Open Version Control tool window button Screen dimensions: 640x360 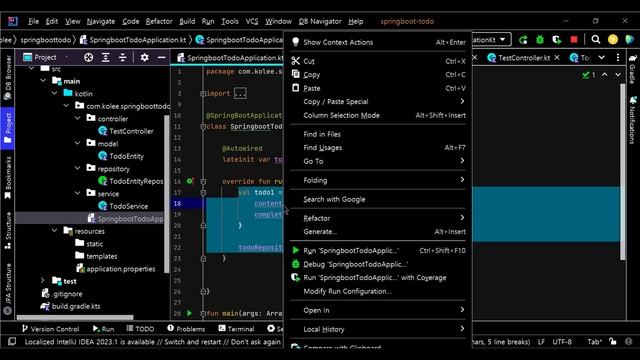point(50,329)
